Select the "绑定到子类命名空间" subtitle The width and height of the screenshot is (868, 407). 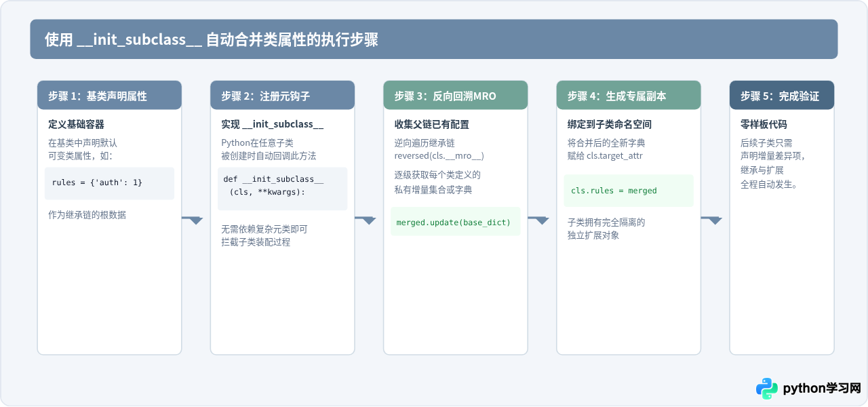(x=609, y=125)
